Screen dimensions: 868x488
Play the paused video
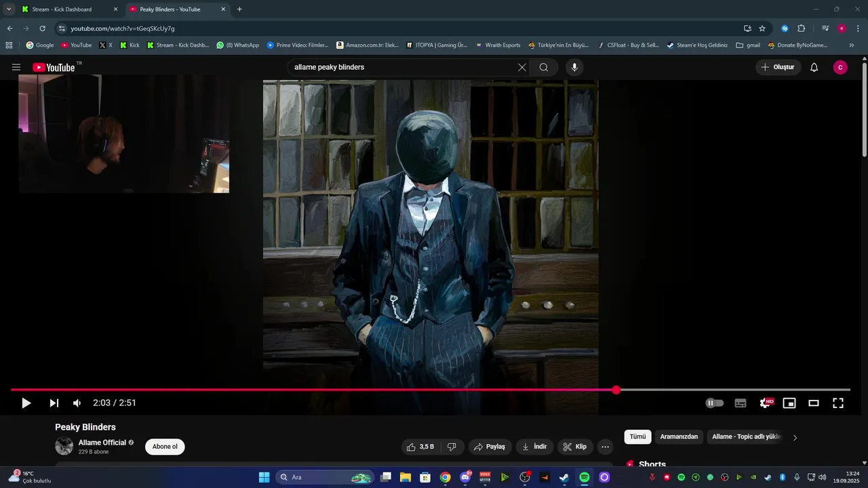(26, 403)
